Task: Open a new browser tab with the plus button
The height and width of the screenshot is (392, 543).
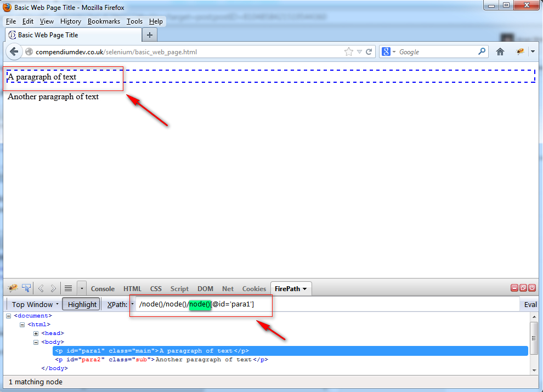Action: click(x=149, y=34)
